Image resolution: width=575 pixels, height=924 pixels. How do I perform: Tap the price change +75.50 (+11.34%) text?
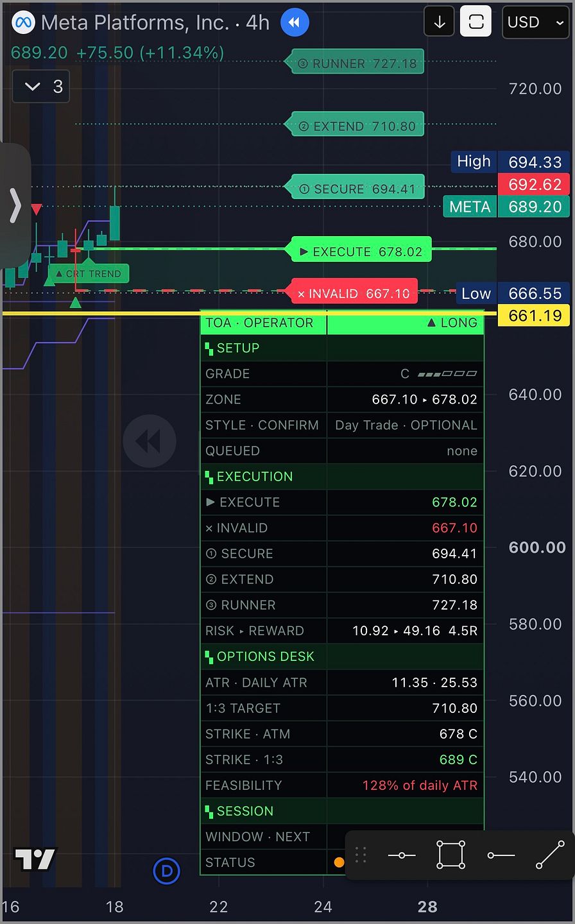[150, 53]
